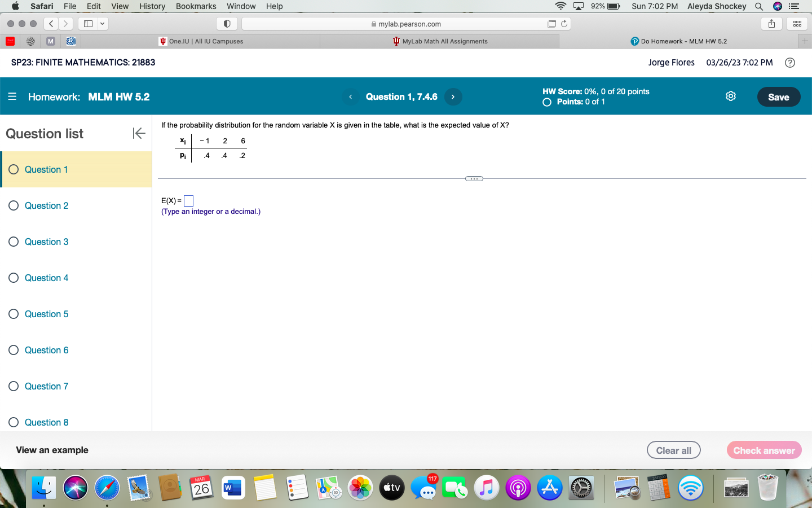812x508 pixels.
Task: Select Question 1 in the list
Action: (76, 169)
